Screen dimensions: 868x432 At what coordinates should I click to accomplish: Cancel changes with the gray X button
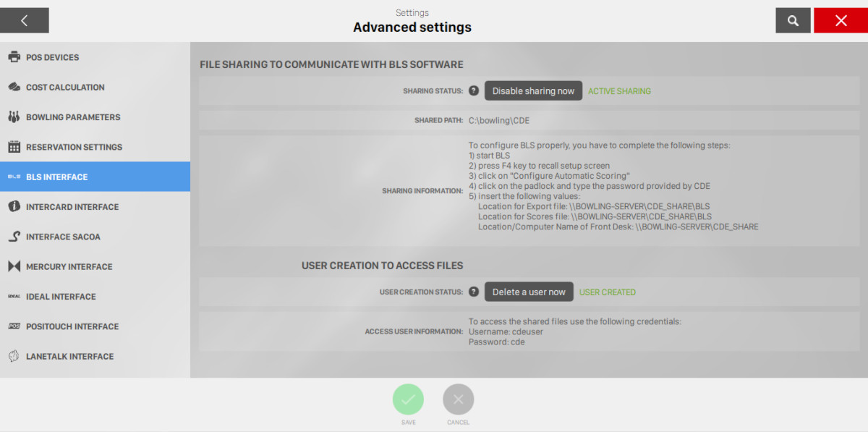click(x=458, y=399)
